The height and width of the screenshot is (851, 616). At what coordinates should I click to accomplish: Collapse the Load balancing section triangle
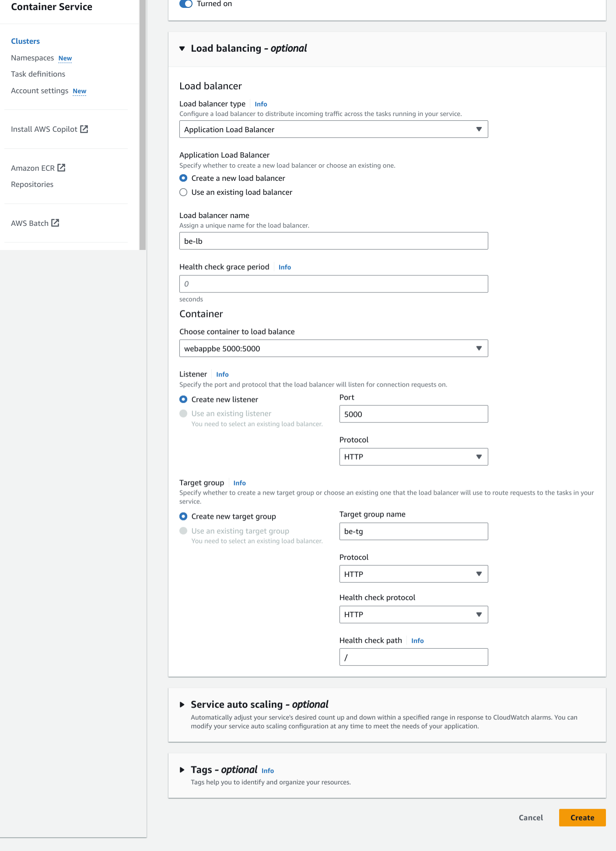click(x=182, y=49)
